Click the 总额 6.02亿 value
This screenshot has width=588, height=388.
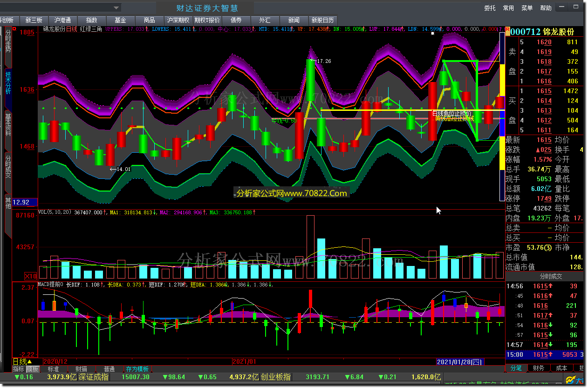(x=541, y=189)
